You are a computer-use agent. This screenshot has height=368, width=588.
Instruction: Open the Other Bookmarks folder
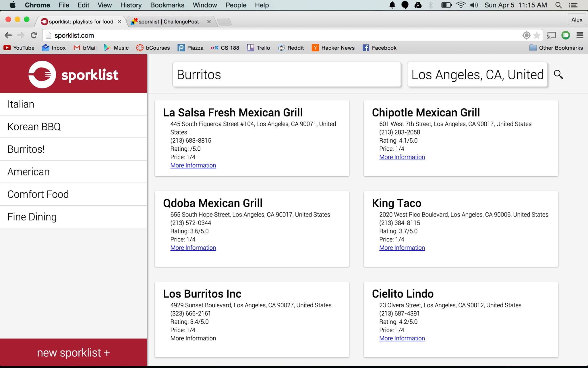556,48
